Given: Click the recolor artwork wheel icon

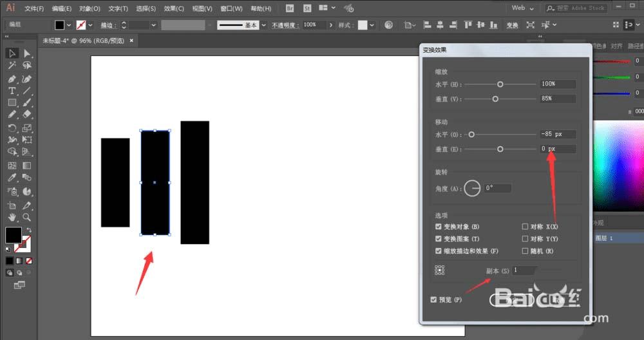Looking at the screenshot, I should [x=388, y=25].
